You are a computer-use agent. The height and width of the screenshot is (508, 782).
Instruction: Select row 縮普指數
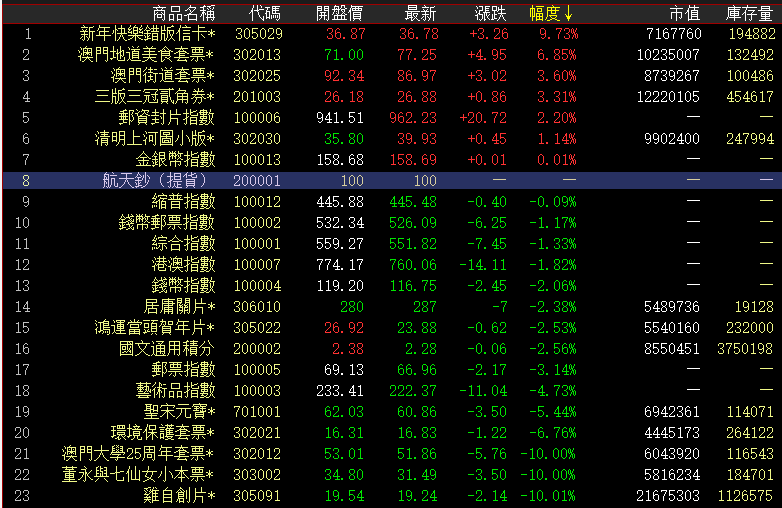click(x=392, y=202)
